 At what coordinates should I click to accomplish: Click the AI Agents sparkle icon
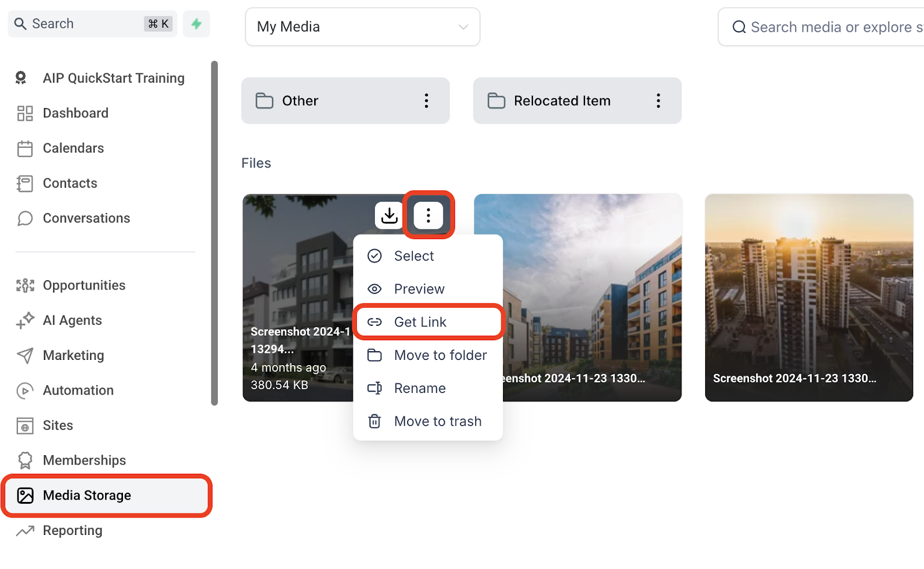(25, 321)
